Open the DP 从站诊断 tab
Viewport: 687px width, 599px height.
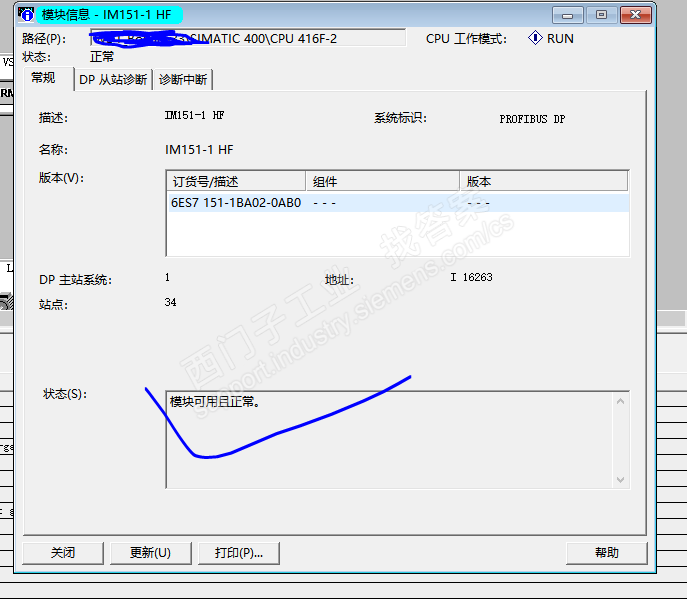[x=113, y=79]
